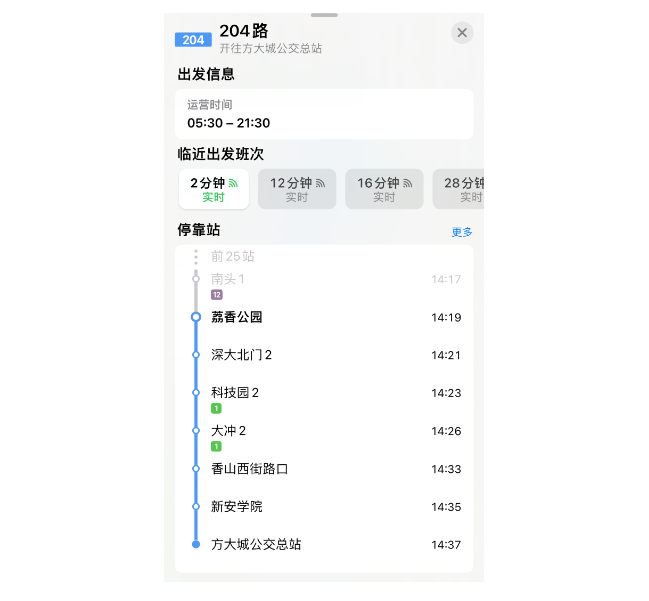Image resolution: width=649 pixels, height=601 pixels.
Task: Select the 方大城公交总站 terminal stop
Action: [x=324, y=545]
